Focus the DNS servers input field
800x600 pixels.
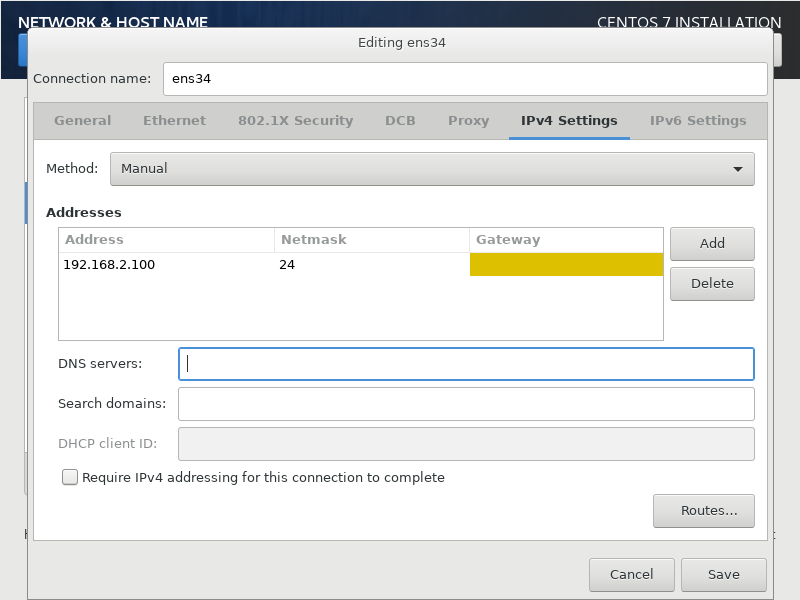point(466,364)
